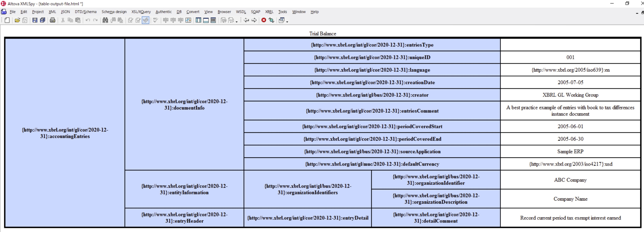Click the HTML document icon in menu bar
Screen dimensions: 644x232
pyautogui.click(x=4, y=12)
